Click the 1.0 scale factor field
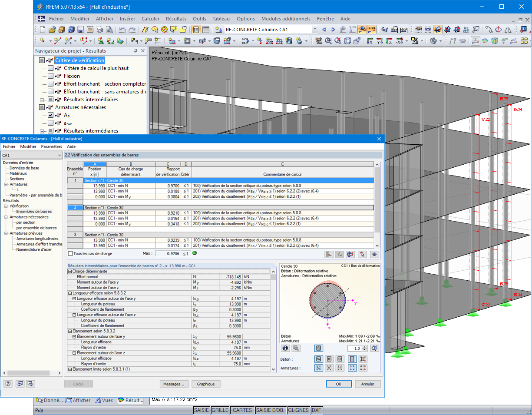 tap(355, 348)
